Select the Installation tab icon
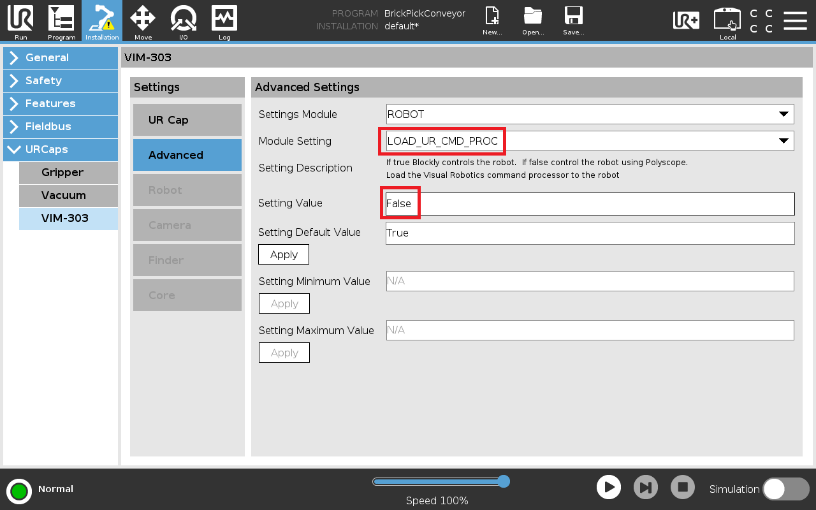This screenshot has width=816, height=510. pyautogui.click(x=102, y=21)
